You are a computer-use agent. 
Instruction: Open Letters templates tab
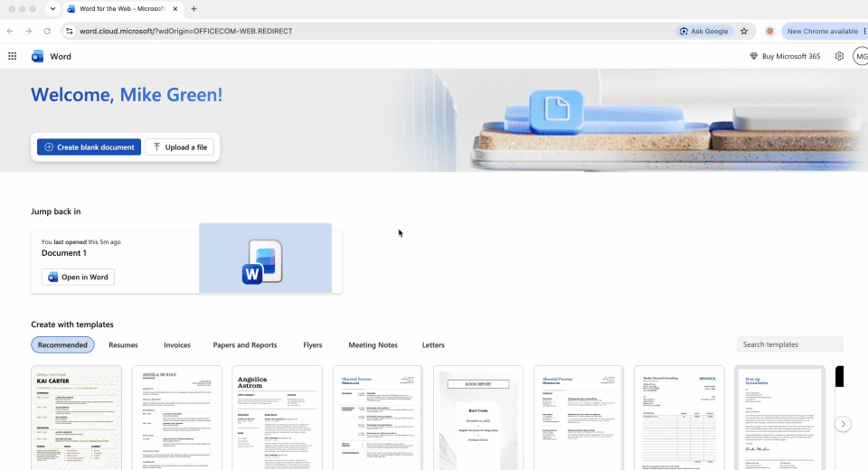[433, 345]
